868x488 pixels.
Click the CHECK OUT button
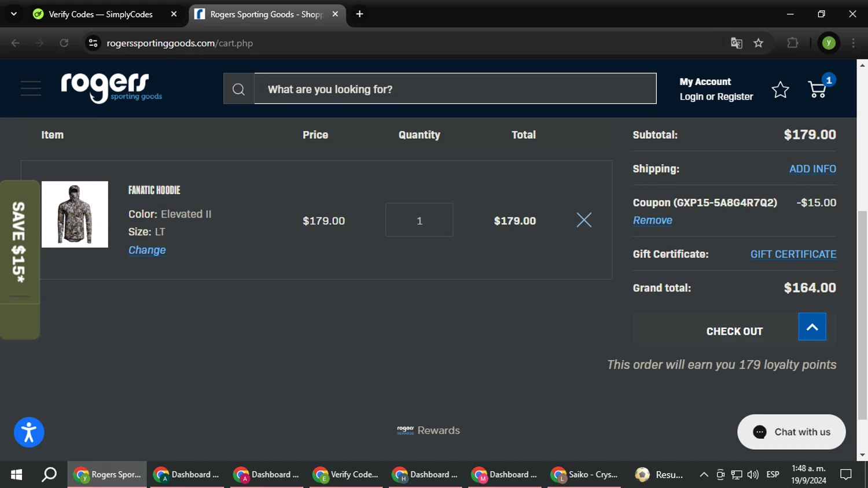tap(734, 331)
